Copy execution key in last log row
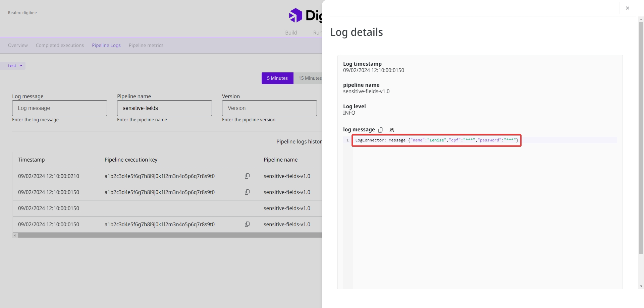Image resolution: width=644 pixels, height=308 pixels. pyautogui.click(x=247, y=225)
